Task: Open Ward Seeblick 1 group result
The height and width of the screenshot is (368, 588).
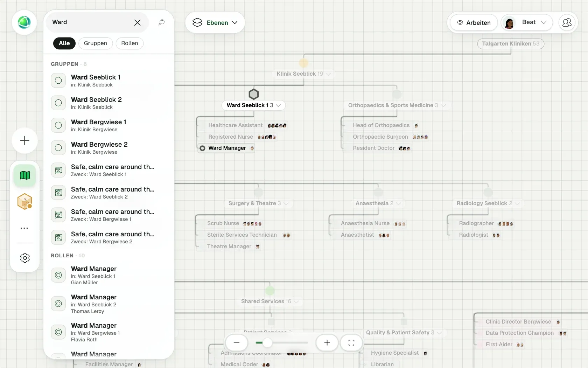Action: [x=108, y=81]
